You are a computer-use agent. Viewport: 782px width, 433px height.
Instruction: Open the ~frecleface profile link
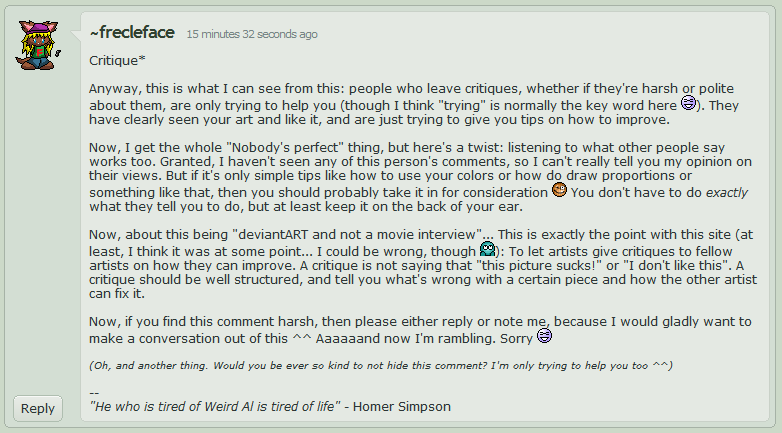click(x=132, y=33)
